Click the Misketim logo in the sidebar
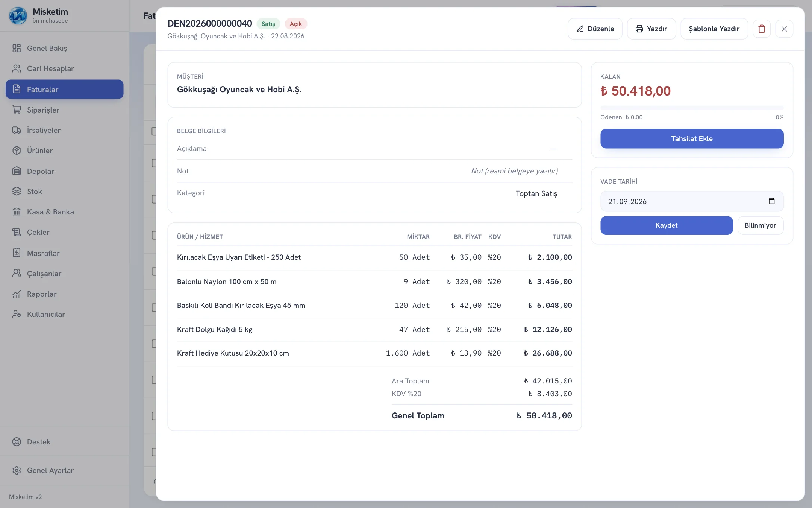The height and width of the screenshot is (508, 812). tap(18, 15)
